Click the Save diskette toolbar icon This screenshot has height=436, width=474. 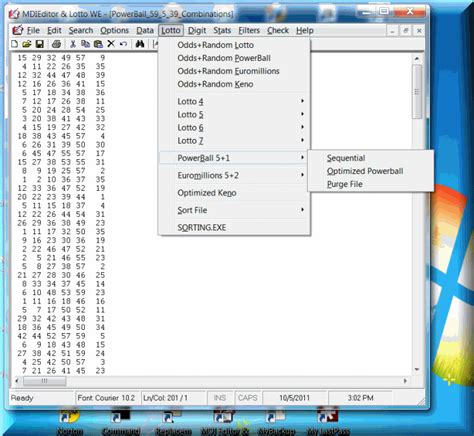pyautogui.click(x=40, y=44)
